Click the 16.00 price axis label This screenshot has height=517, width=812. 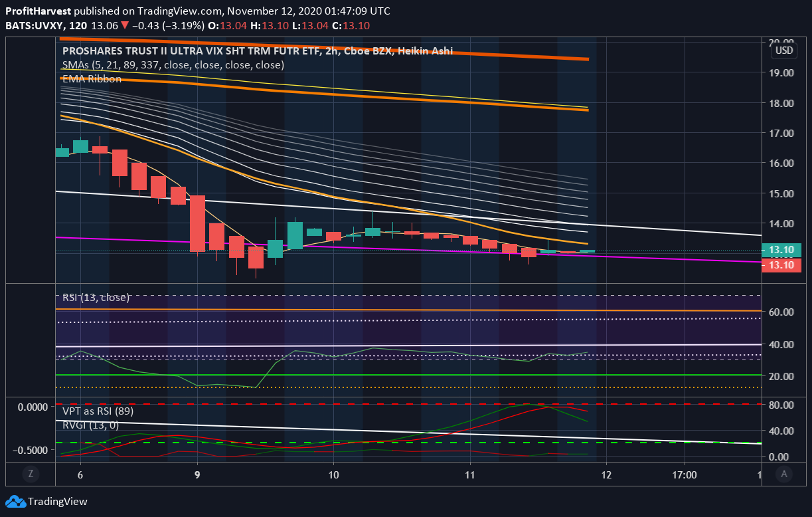click(781, 163)
